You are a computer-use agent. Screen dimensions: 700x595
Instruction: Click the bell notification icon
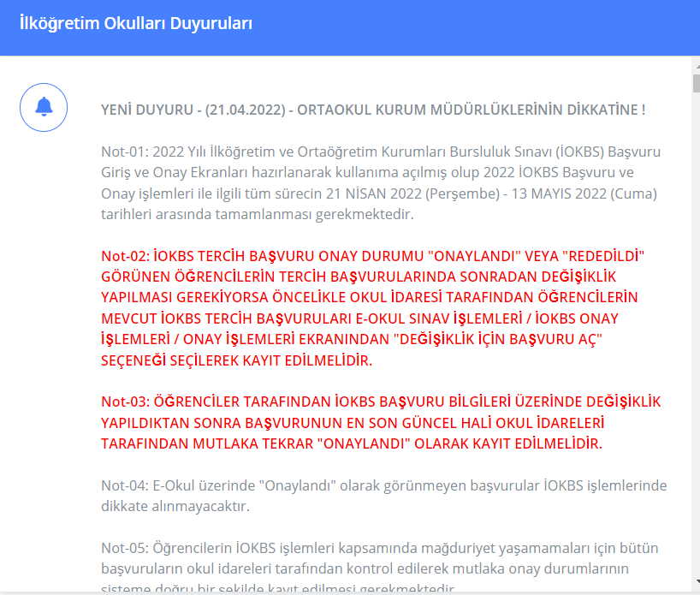[44, 107]
